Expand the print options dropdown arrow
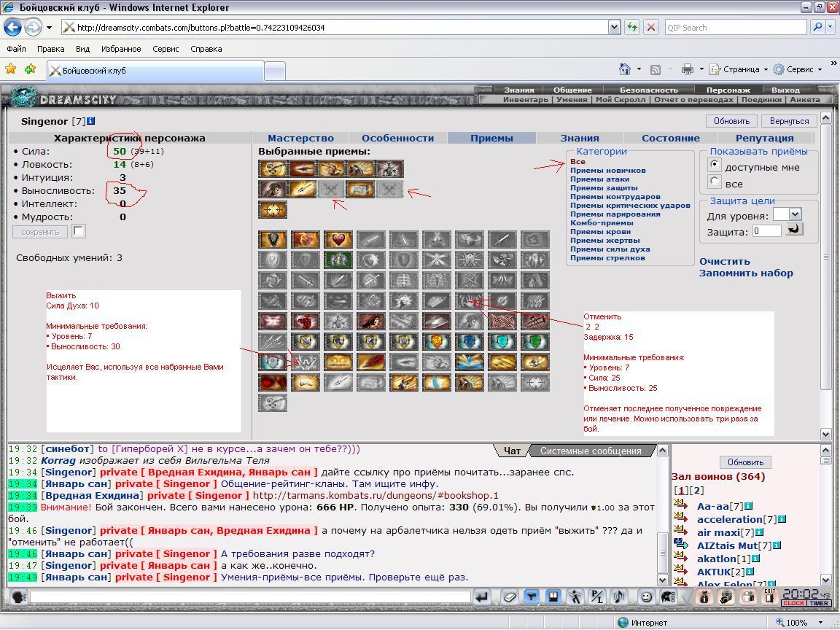Image resolution: width=840 pixels, height=630 pixels. pos(701,69)
